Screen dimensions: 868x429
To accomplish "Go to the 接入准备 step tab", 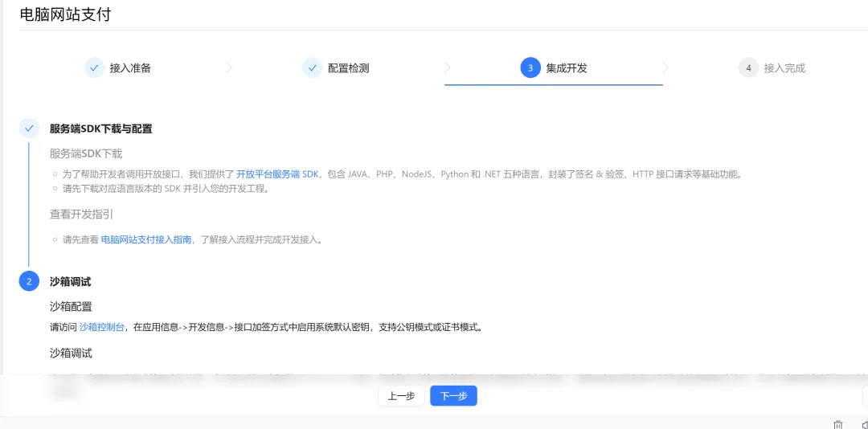I will (130, 68).
